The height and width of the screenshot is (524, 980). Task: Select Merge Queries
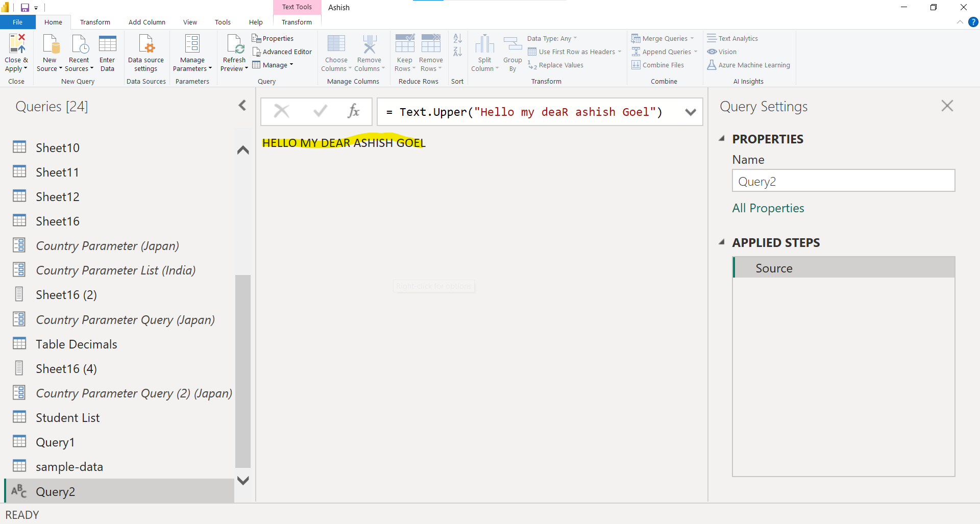663,38
